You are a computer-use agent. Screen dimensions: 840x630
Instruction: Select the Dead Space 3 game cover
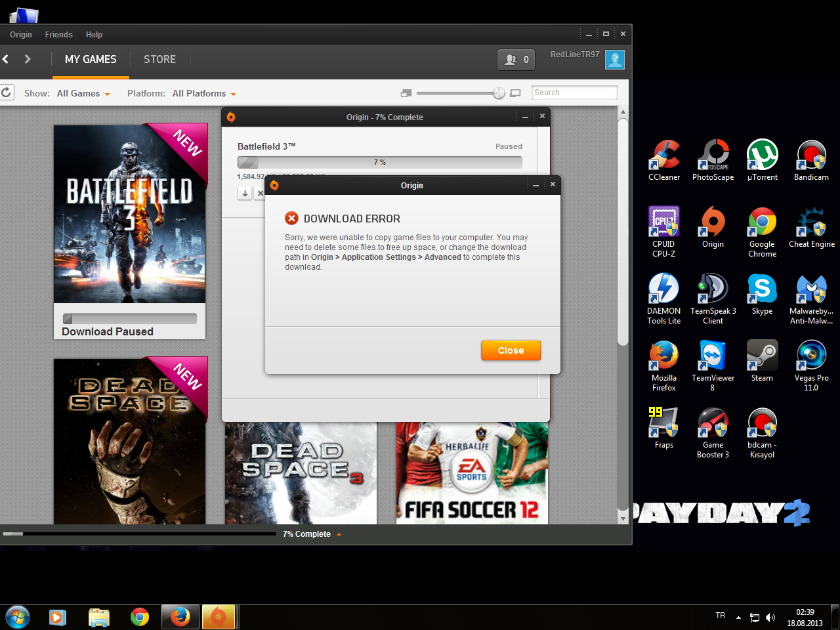click(x=301, y=473)
